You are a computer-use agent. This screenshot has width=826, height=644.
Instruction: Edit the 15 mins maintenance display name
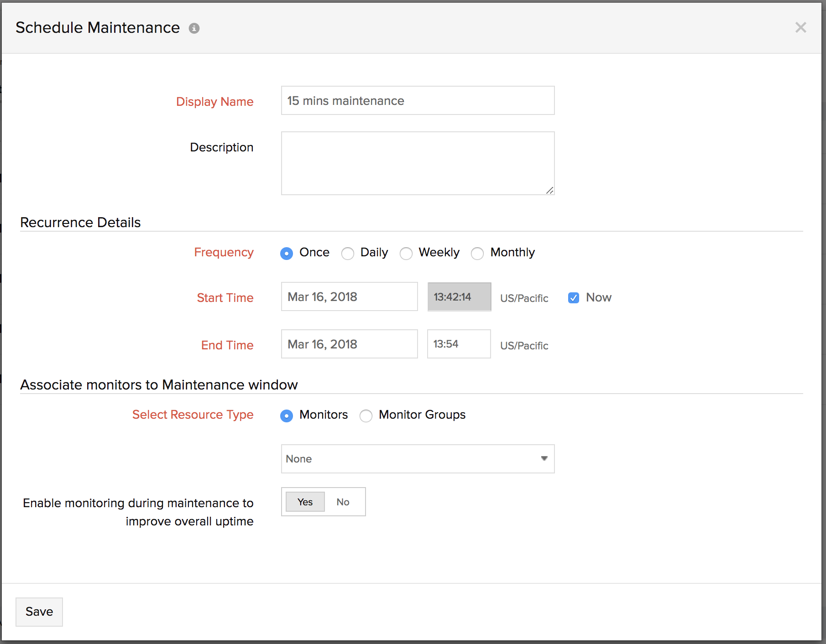[417, 100]
